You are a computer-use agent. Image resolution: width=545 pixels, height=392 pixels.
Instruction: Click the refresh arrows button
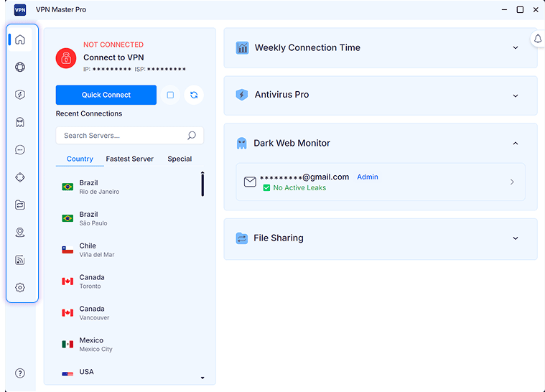[194, 95]
